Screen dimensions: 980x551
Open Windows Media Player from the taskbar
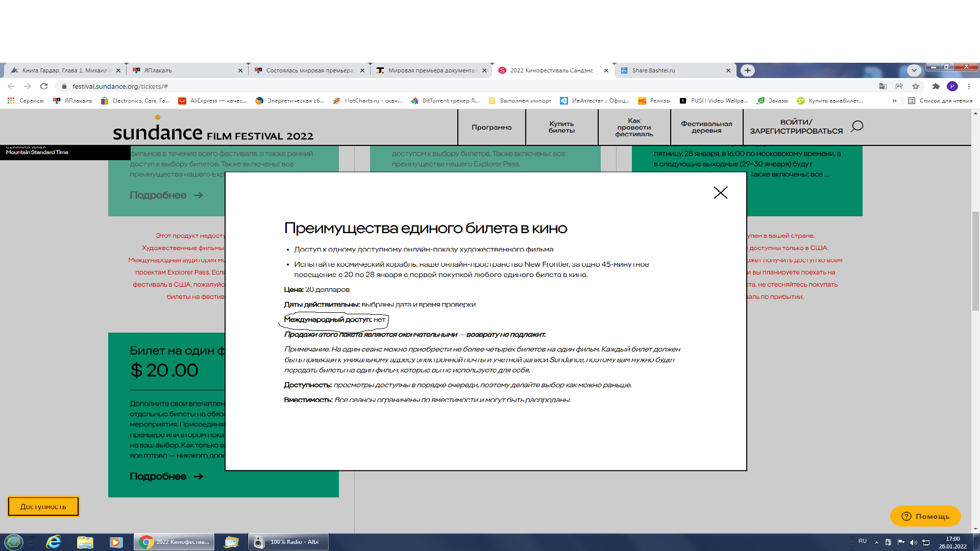[116, 542]
